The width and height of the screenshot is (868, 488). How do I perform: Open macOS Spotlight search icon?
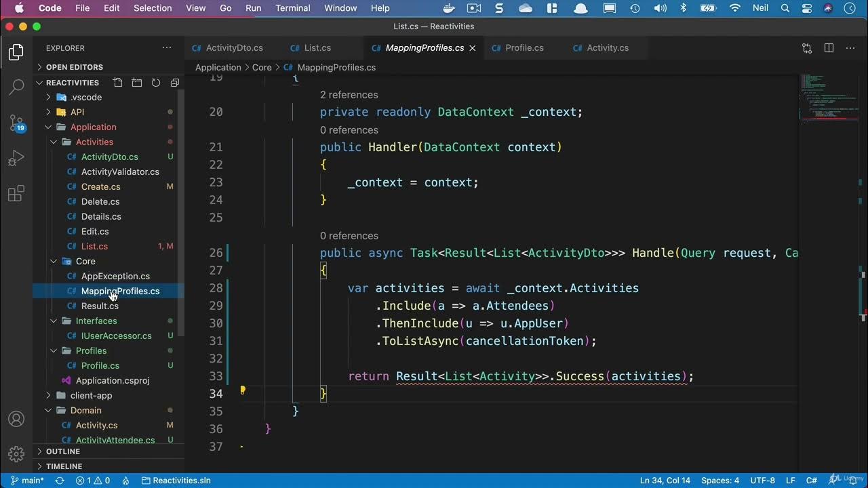[x=785, y=8]
